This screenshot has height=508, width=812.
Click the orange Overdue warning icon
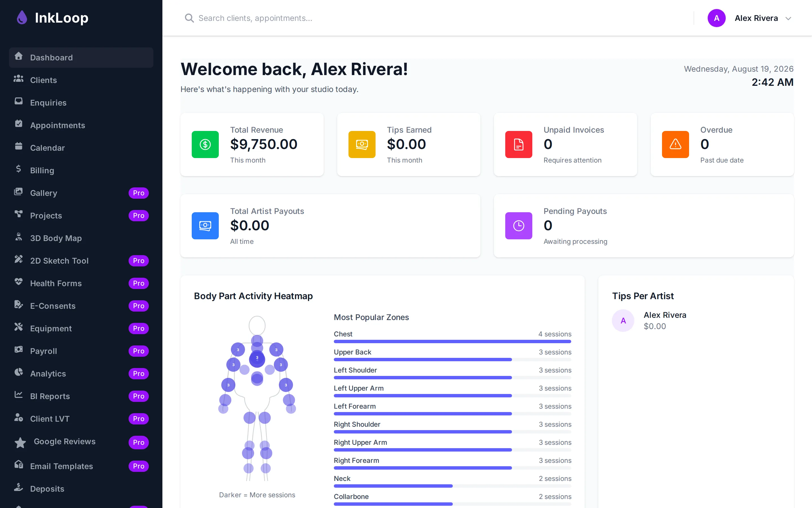[x=675, y=144]
